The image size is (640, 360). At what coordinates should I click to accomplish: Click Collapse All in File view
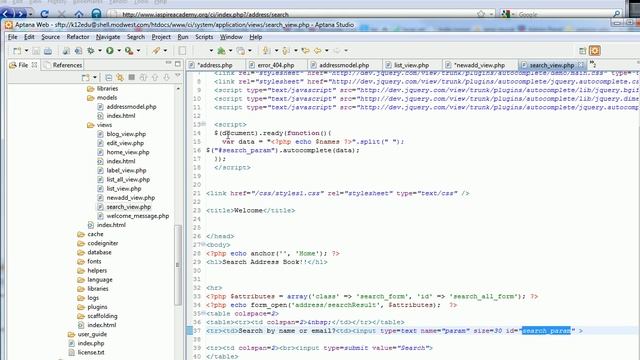pos(109,77)
